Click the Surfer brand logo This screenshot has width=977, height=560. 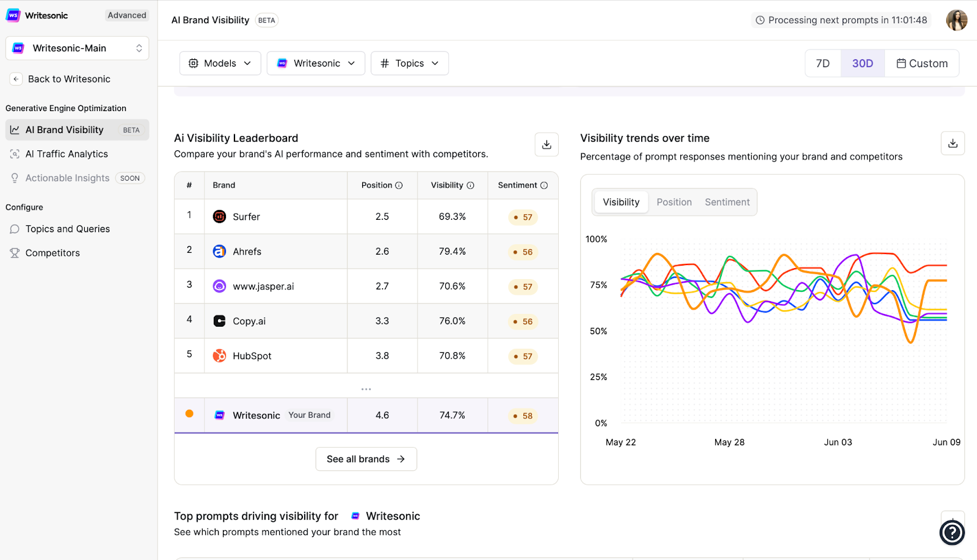pyautogui.click(x=219, y=217)
